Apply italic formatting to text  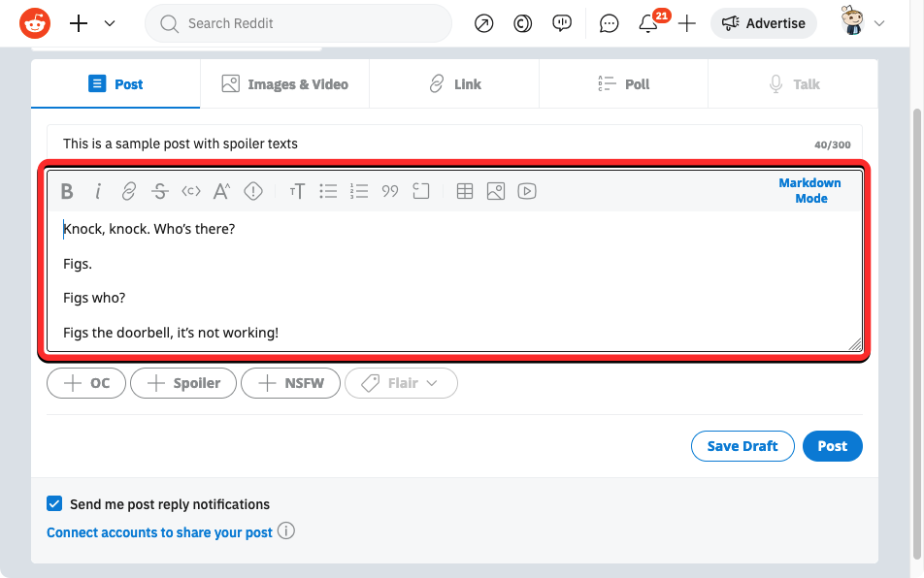pyautogui.click(x=98, y=191)
